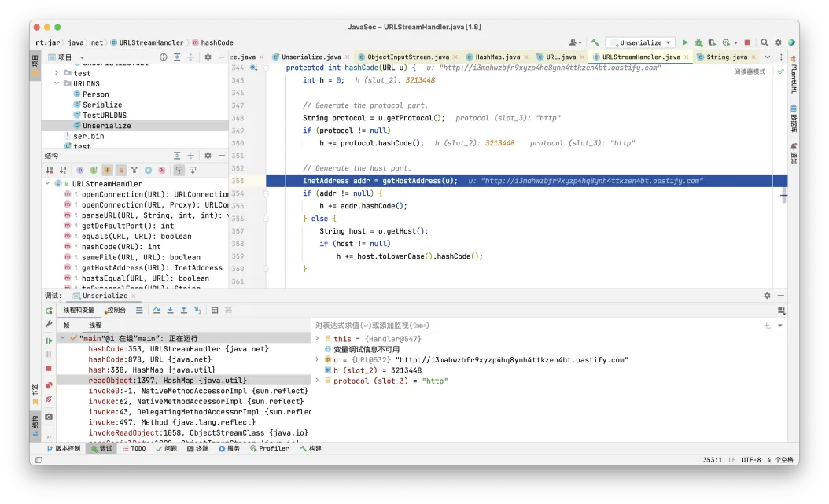The width and height of the screenshot is (829, 504).
Task: Open the Profiler tool window button
Action: tap(268, 448)
